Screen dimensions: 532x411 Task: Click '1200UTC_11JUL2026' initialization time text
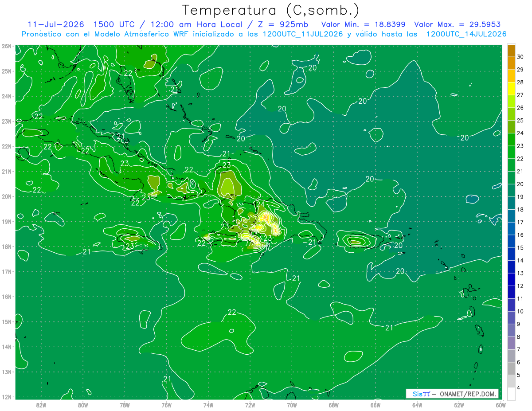pos(303,34)
